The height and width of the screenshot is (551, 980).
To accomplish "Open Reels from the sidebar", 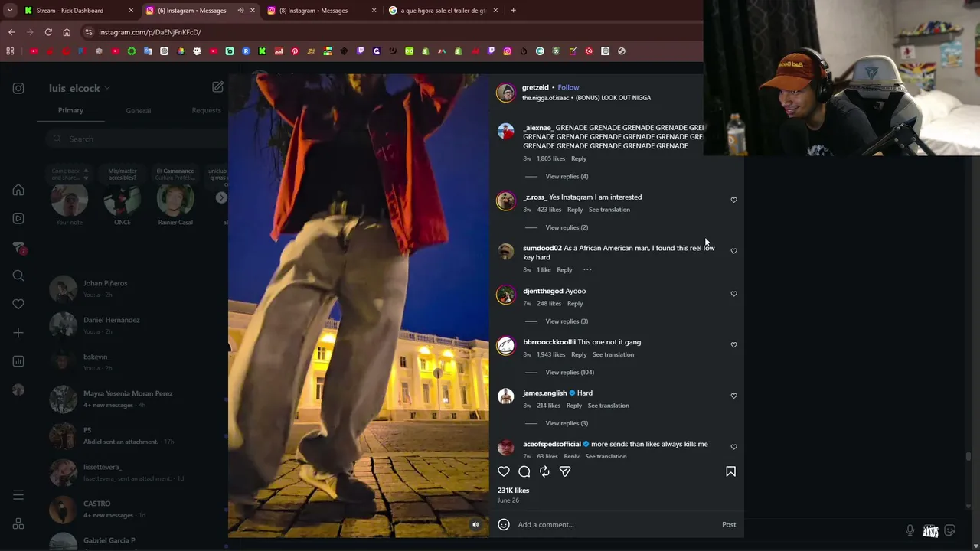I will click(x=18, y=218).
